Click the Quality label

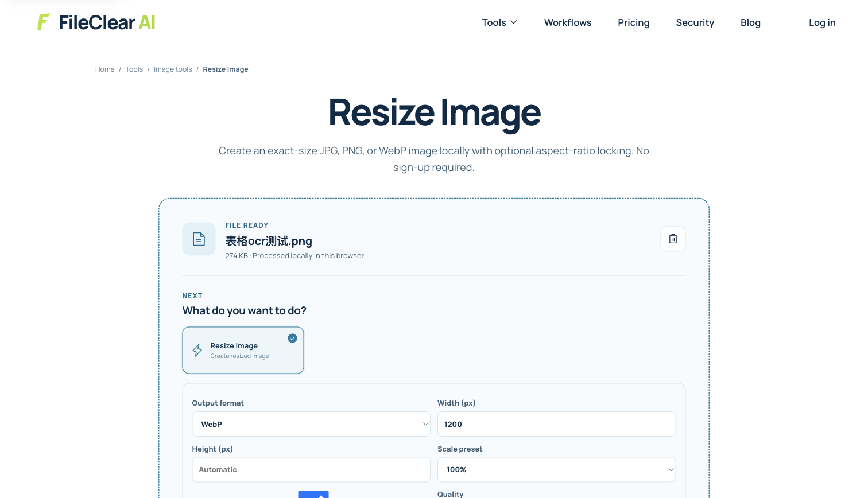(x=450, y=494)
